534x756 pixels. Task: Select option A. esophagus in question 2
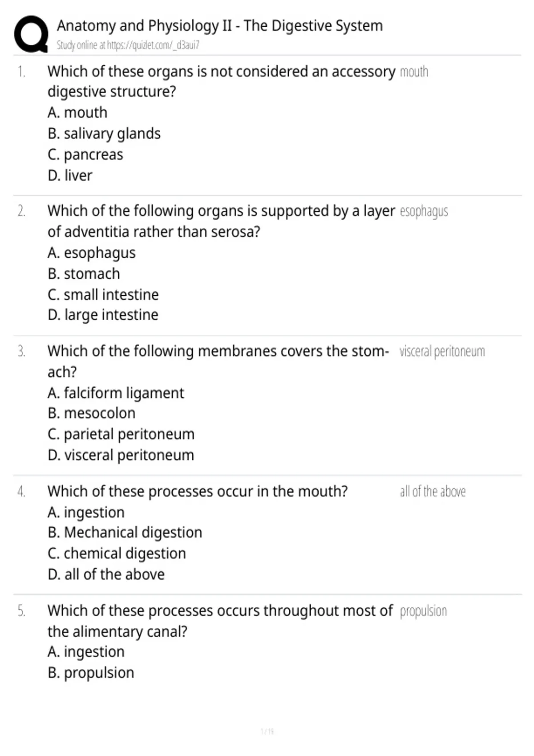coord(91,253)
